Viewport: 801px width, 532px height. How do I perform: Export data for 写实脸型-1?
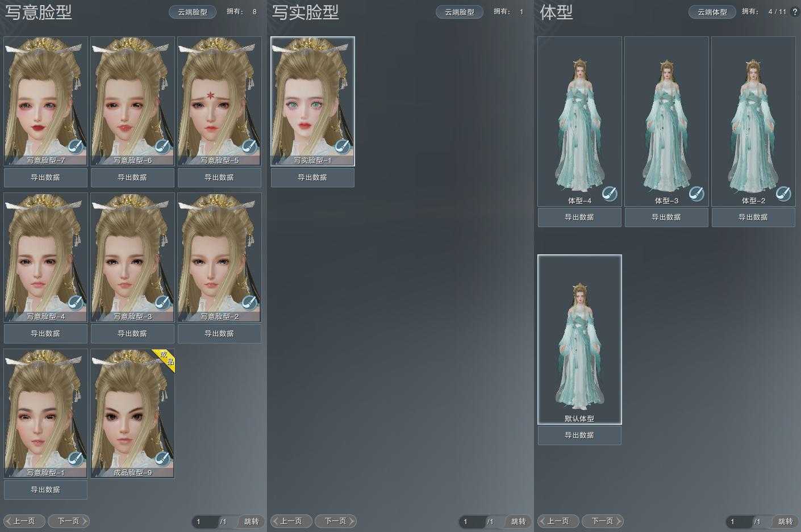click(312, 178)
